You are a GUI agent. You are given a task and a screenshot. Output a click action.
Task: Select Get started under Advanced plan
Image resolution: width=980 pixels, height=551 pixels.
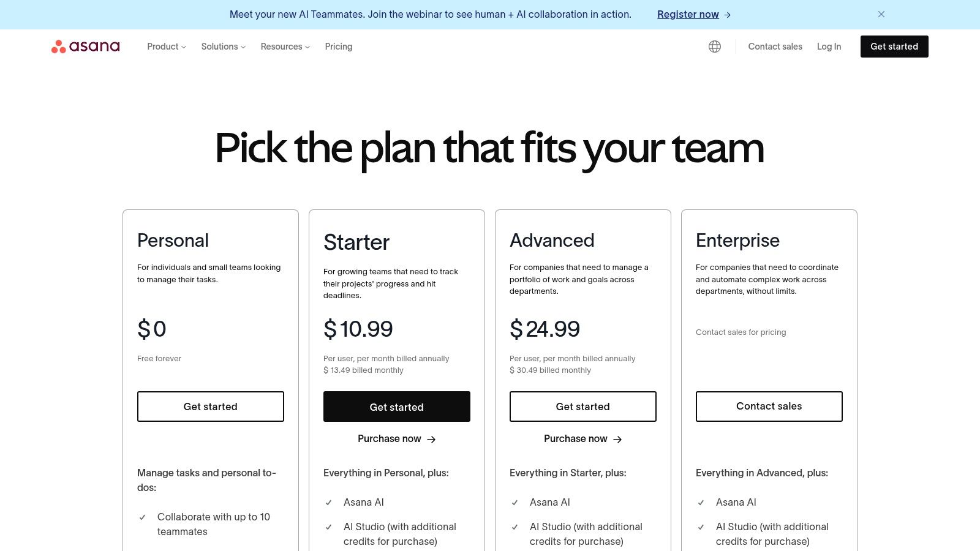tap(583, 407)
